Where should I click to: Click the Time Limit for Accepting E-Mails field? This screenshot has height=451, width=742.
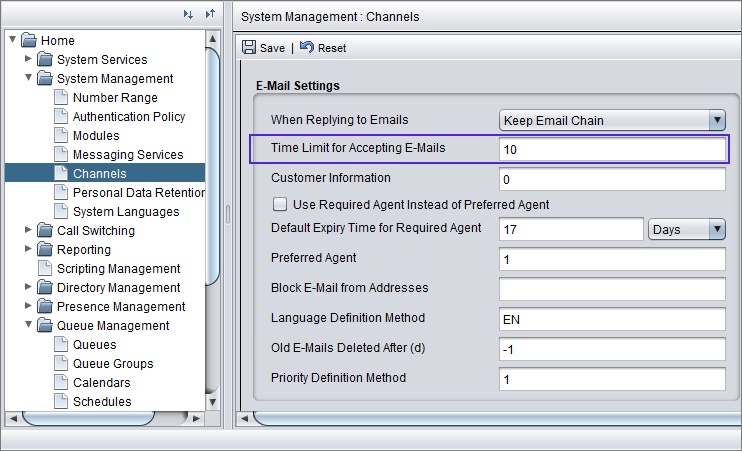pyautogui.click(x=612, y=150)
